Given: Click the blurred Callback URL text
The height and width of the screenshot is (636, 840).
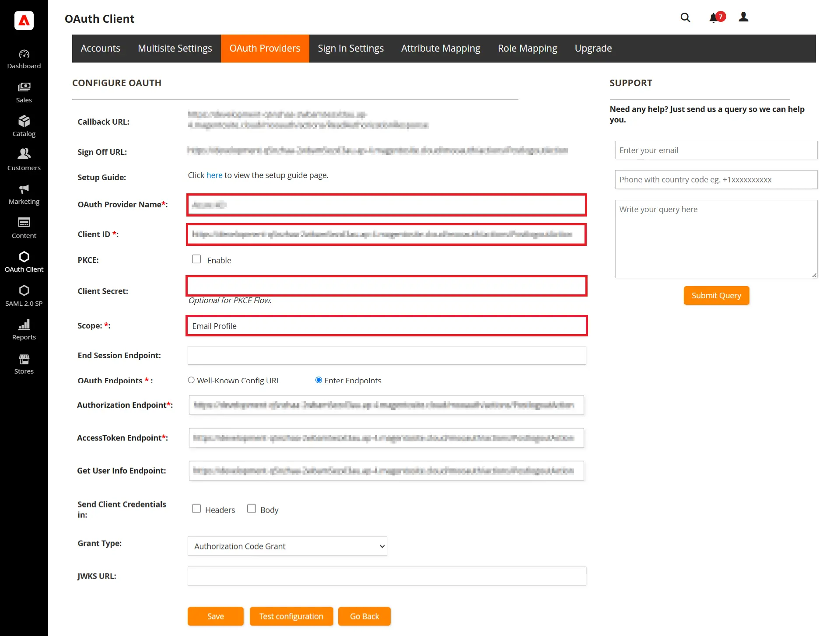Looking at the screenshot, I should [308, 119].
